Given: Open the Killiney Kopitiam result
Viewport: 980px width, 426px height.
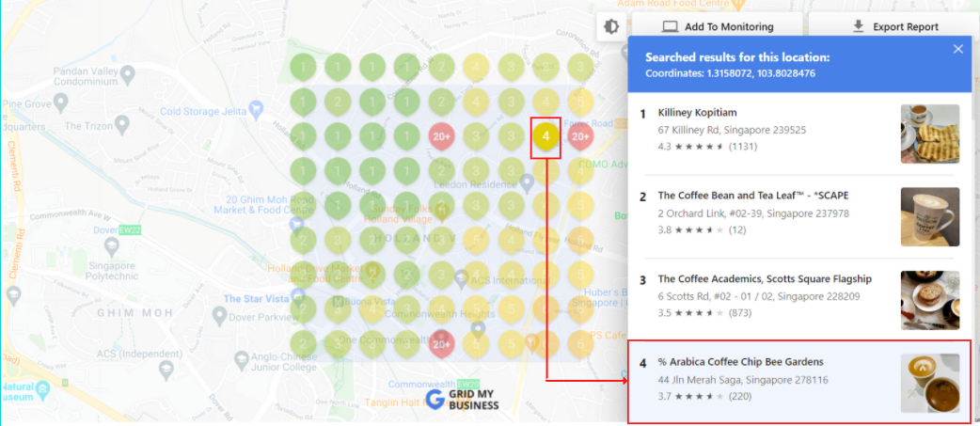Looking at the screenshot, I should click(799, 134).
